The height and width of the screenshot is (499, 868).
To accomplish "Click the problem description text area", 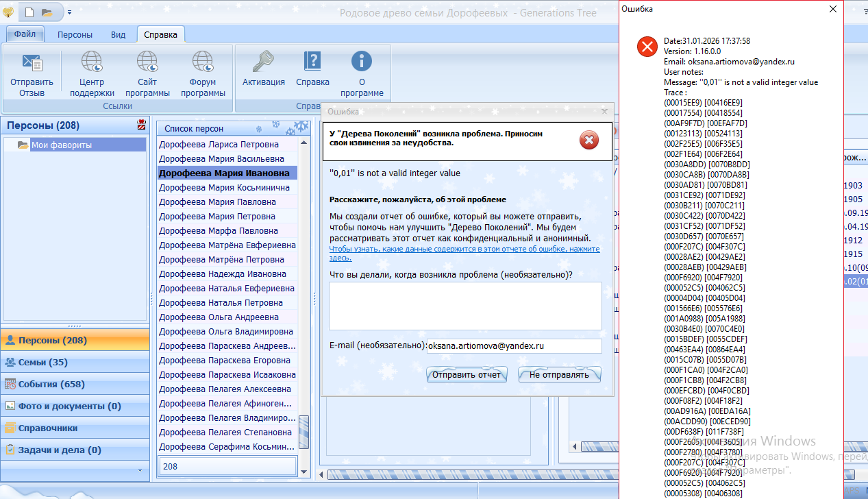I will (465, 306).
